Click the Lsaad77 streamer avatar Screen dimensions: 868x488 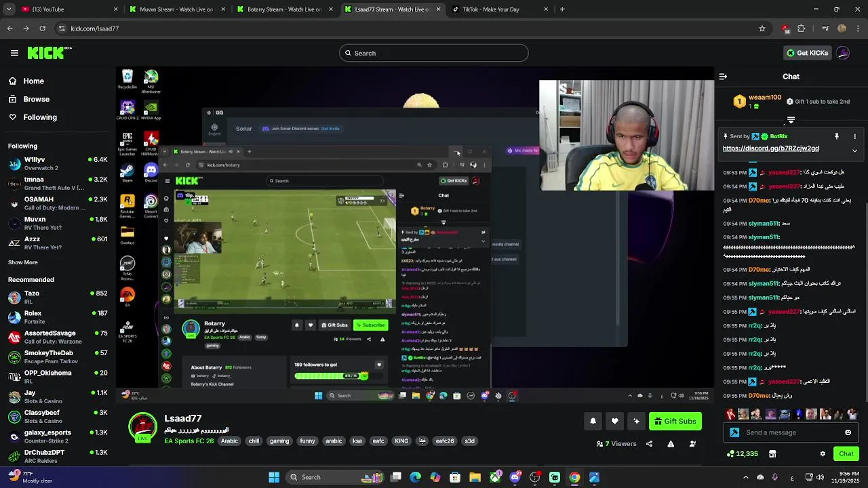pos(142,427)
